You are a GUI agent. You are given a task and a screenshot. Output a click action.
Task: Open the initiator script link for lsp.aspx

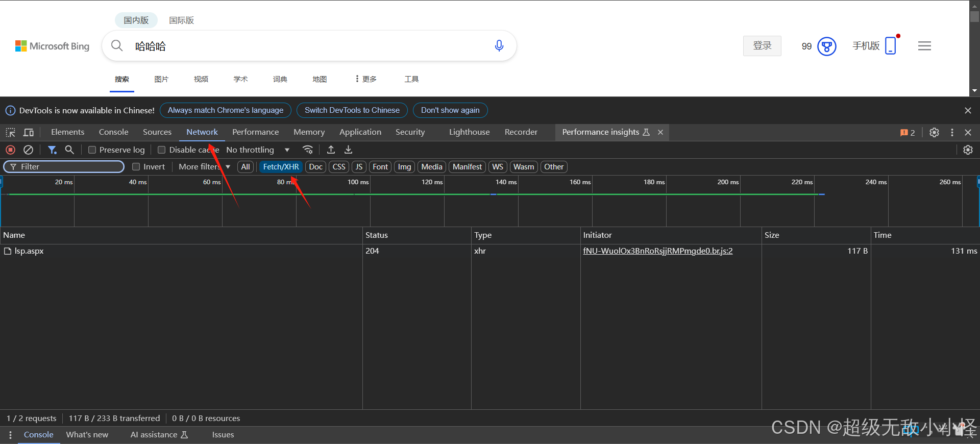658,251
